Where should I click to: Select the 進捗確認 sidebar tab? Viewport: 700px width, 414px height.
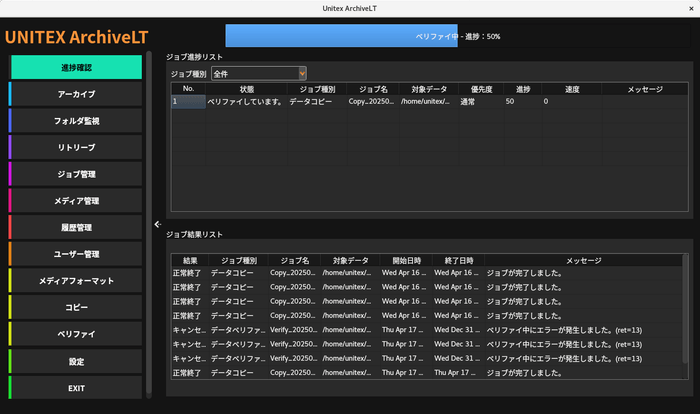coord(76,67)
